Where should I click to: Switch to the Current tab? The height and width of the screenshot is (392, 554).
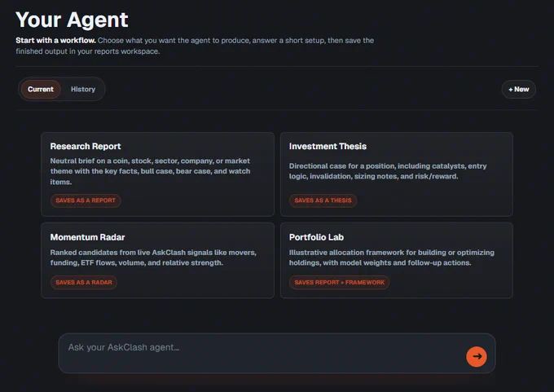click(41, 89)
